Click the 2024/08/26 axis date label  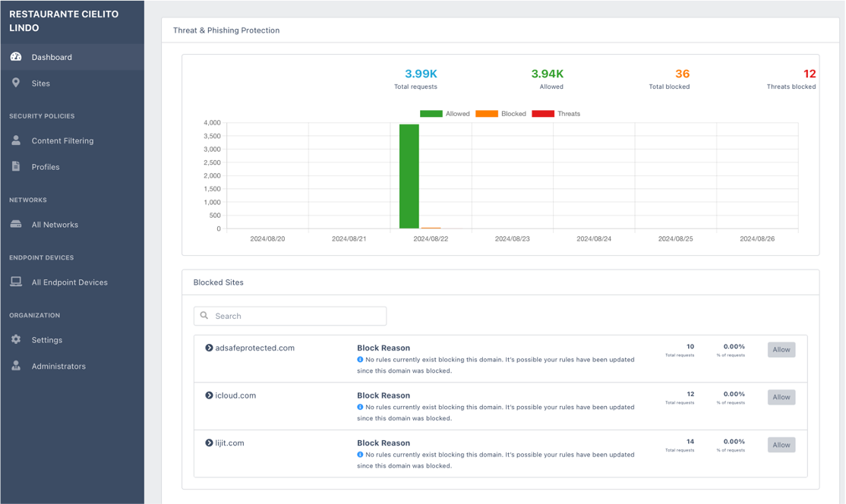coord(757,239)
